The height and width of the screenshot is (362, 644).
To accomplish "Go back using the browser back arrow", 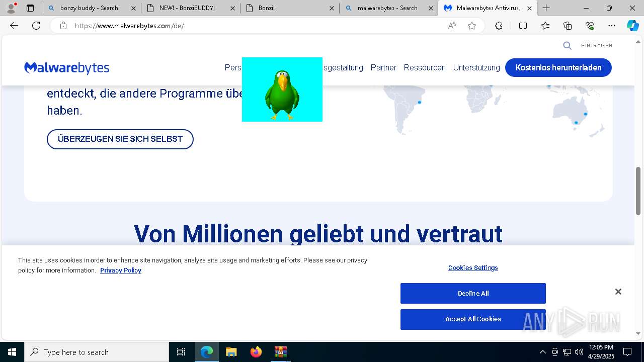I will click(x=14, y=26).
